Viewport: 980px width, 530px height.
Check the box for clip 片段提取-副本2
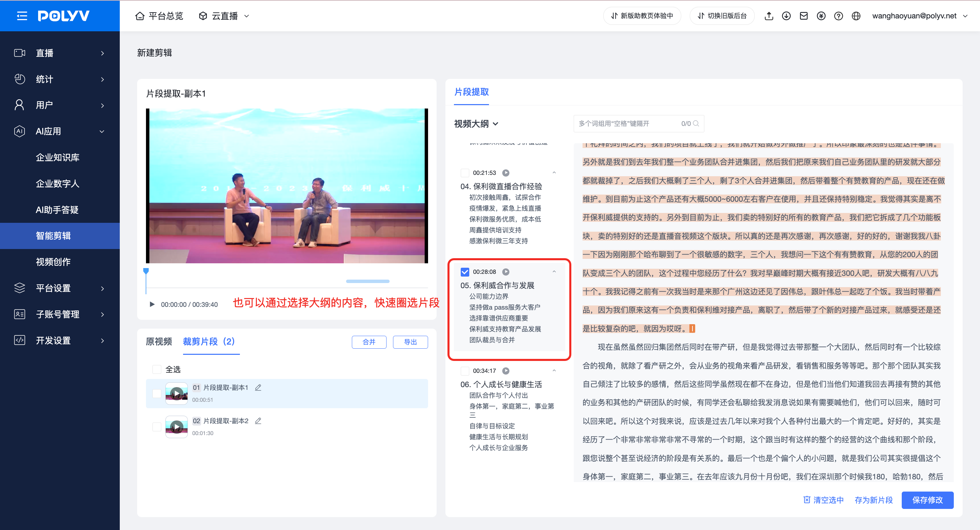click(157, 427)
